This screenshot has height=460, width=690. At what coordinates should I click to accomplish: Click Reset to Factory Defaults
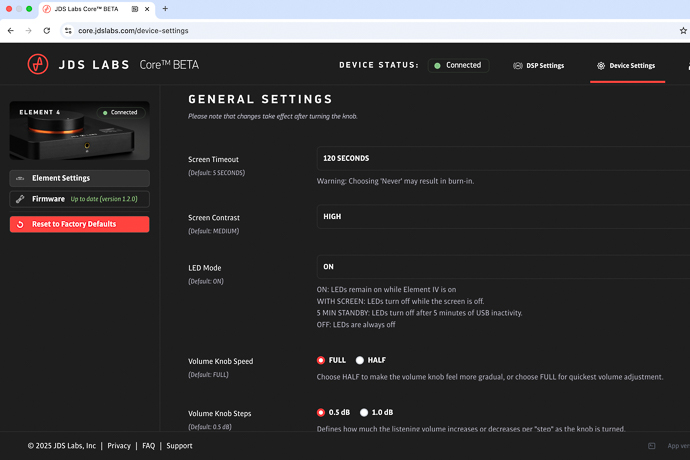coord(80,224)
